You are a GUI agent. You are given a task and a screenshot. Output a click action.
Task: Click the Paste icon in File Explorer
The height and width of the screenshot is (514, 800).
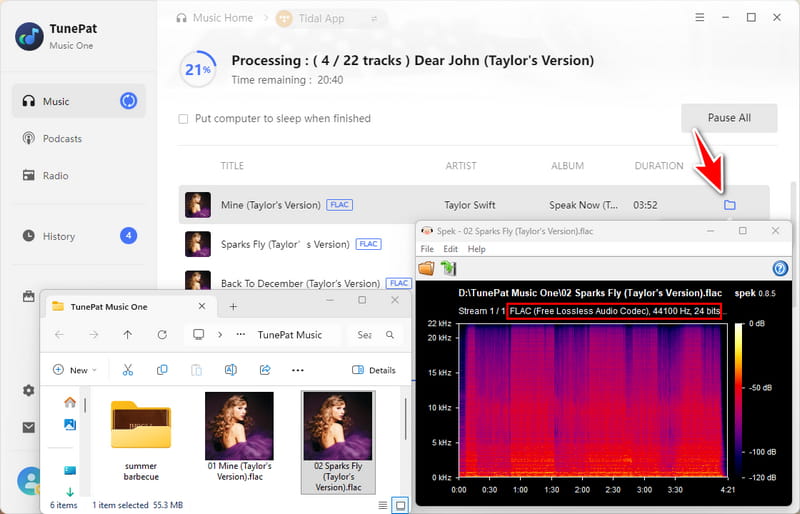coord(196,370)
